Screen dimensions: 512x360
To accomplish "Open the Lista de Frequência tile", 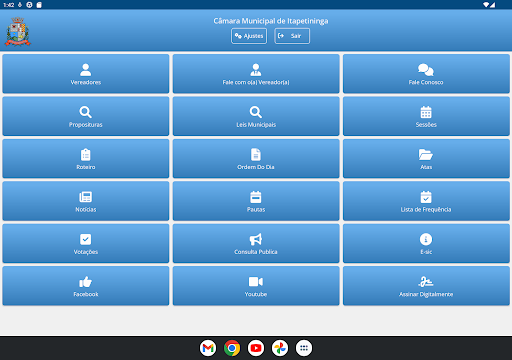I will 426,201.
